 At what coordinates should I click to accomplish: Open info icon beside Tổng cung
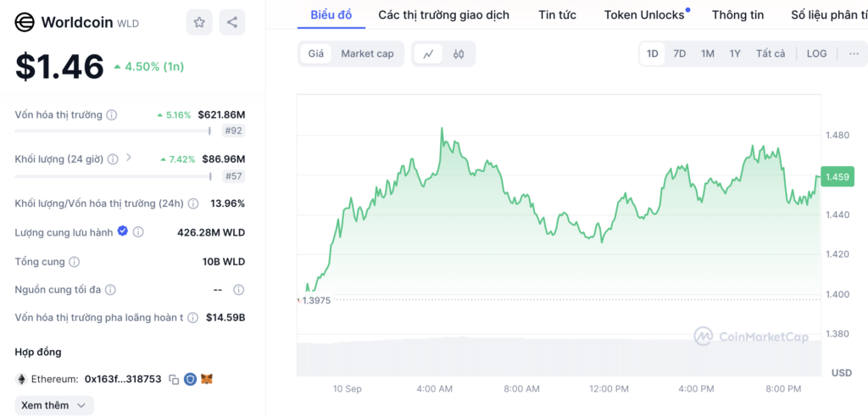75,262
